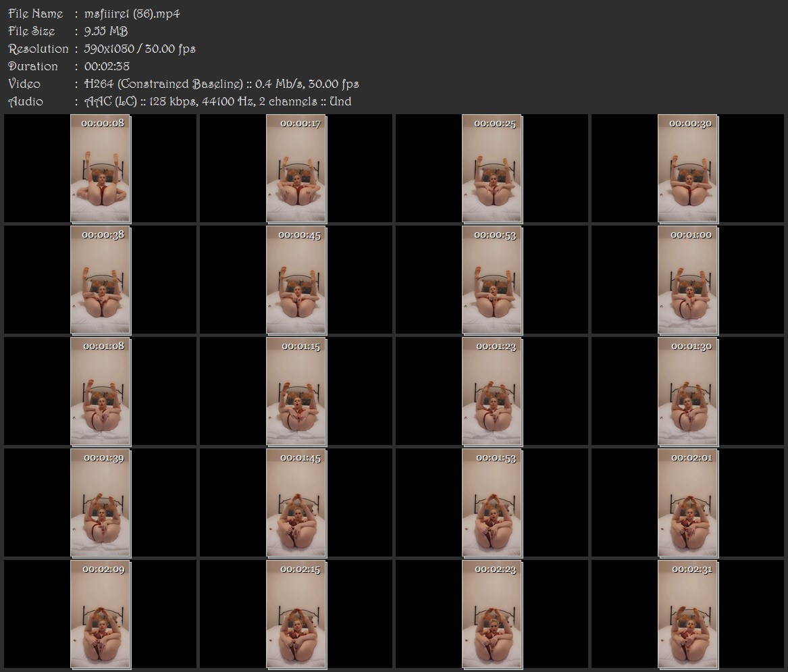
Task: Open the thumbnail marked 00:00:53
Action: click(492, 280)
